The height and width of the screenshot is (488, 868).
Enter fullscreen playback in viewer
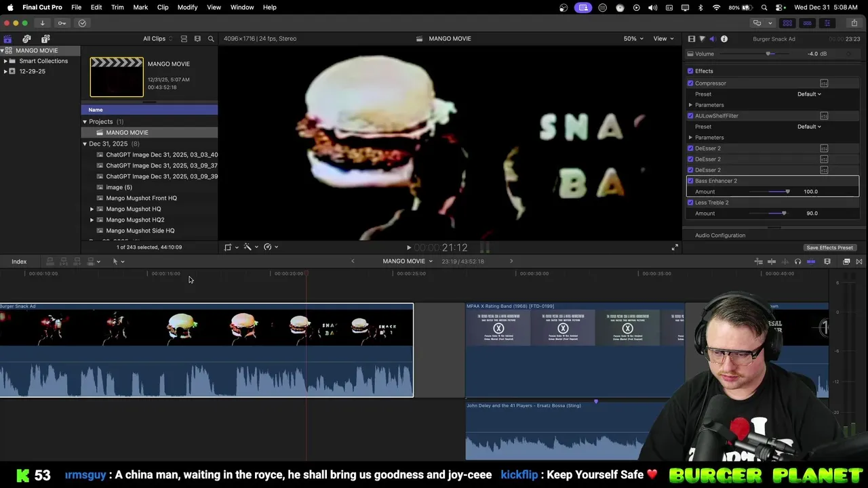[675, 247]
